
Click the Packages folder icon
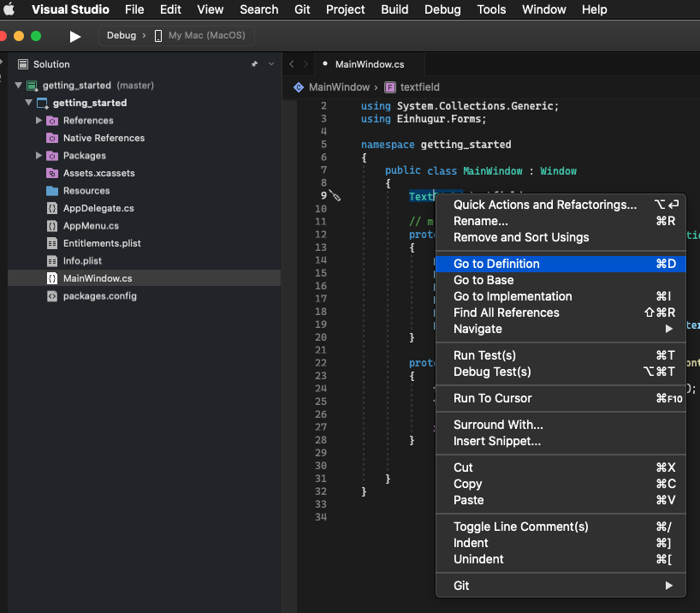pos(52,156)
